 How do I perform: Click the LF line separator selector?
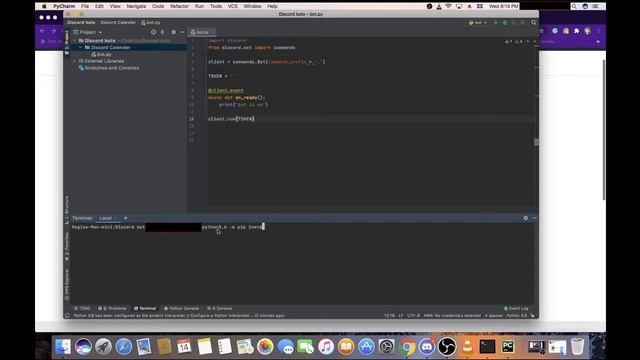[400, 316]
